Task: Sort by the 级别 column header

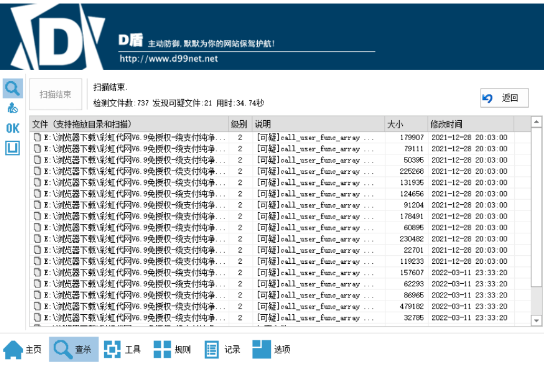Action: pos(239,124)
